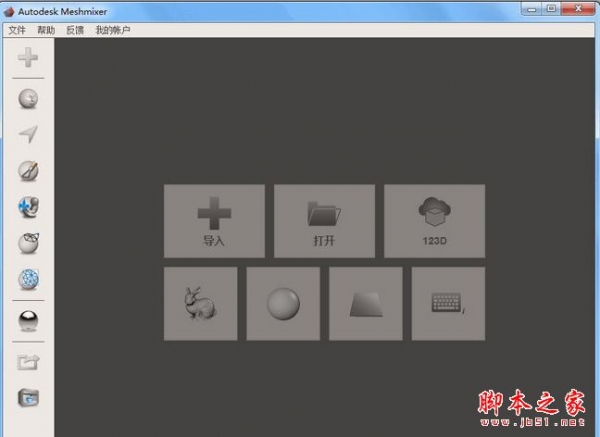This screenshot has width=600, height=437.
Task: Load the plane sample model
Action: (366, 303)
